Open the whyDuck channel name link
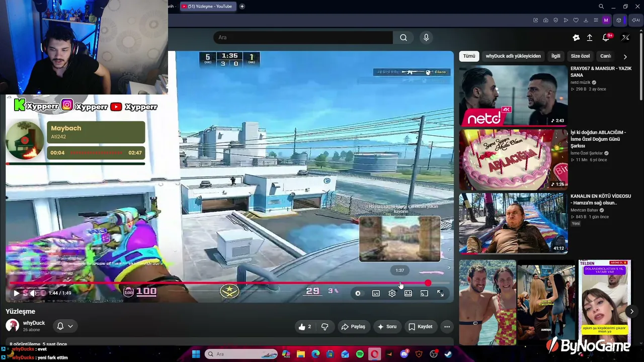 pyautogui.click(x=34, y=323)
